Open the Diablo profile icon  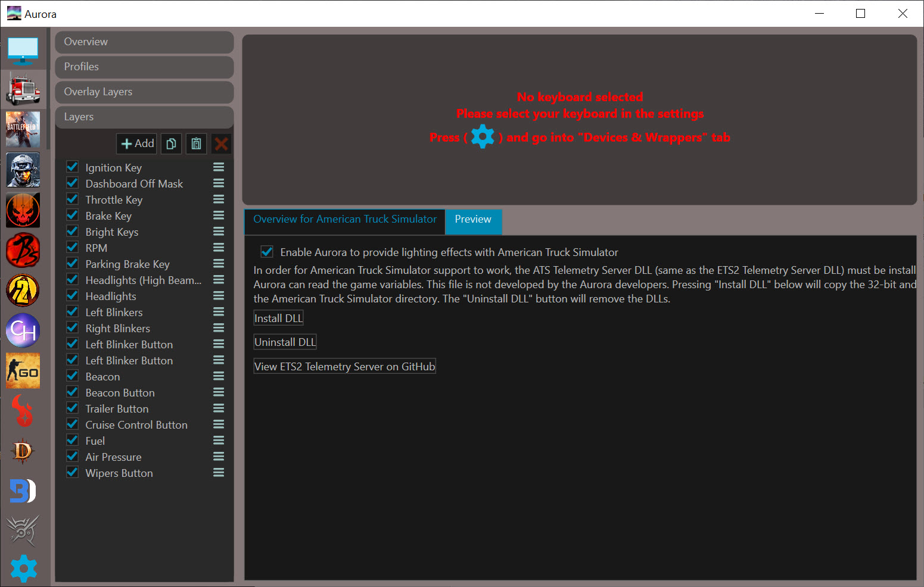tap(23, 451)
